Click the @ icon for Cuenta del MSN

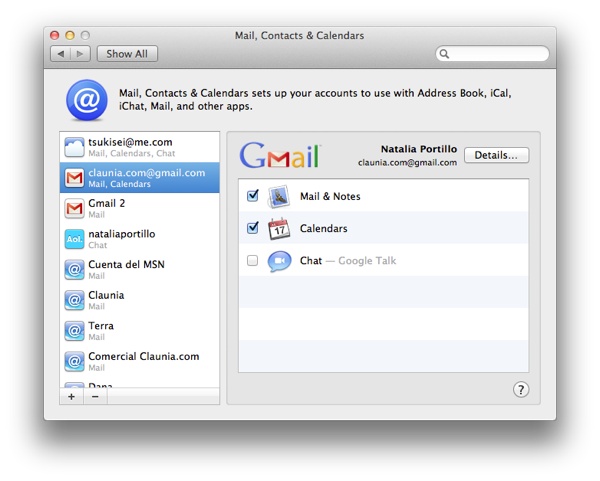coord(74,270)
